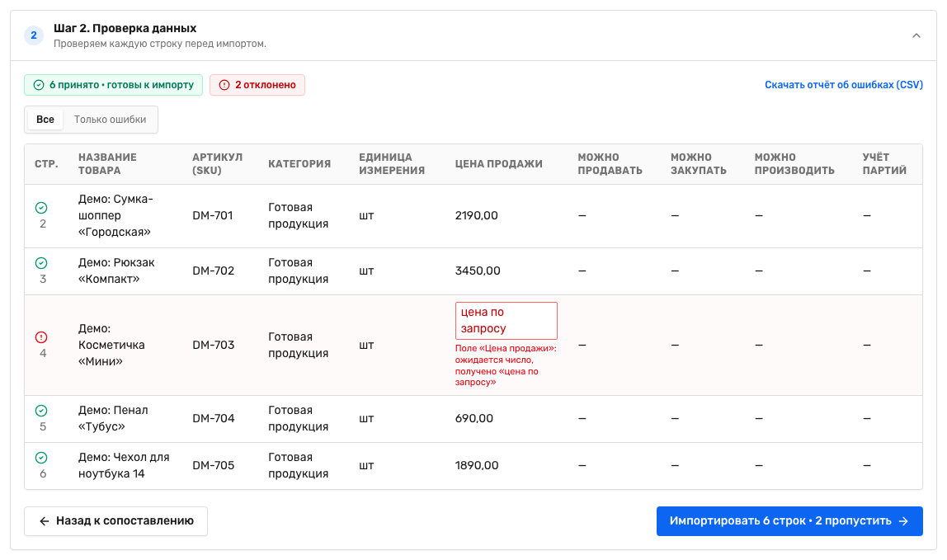
Task: Click the SKU cell DM-701
Action: pos(213,215)
